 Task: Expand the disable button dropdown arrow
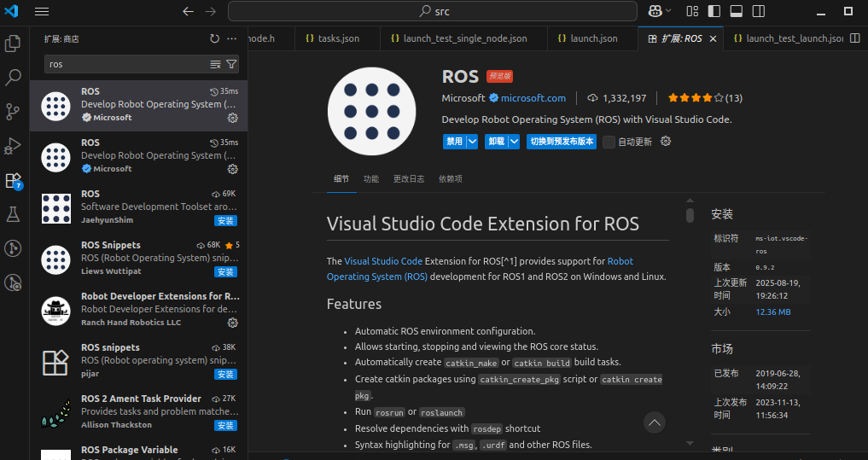pos(472,142)
